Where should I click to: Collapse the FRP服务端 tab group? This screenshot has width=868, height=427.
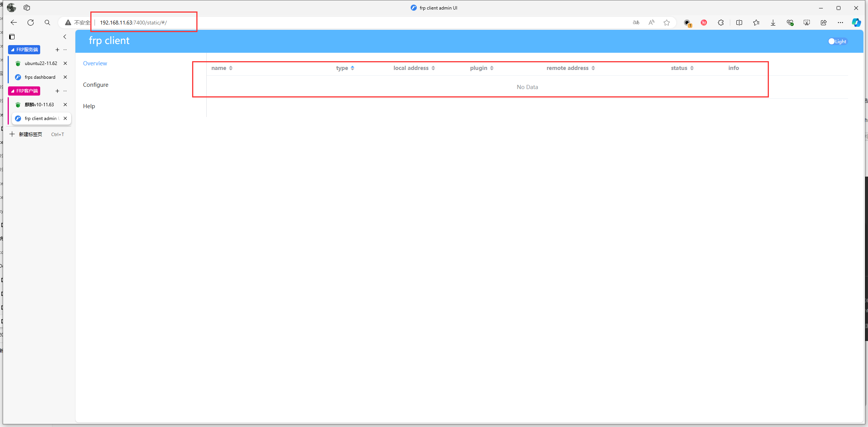(x=24, y=49)
